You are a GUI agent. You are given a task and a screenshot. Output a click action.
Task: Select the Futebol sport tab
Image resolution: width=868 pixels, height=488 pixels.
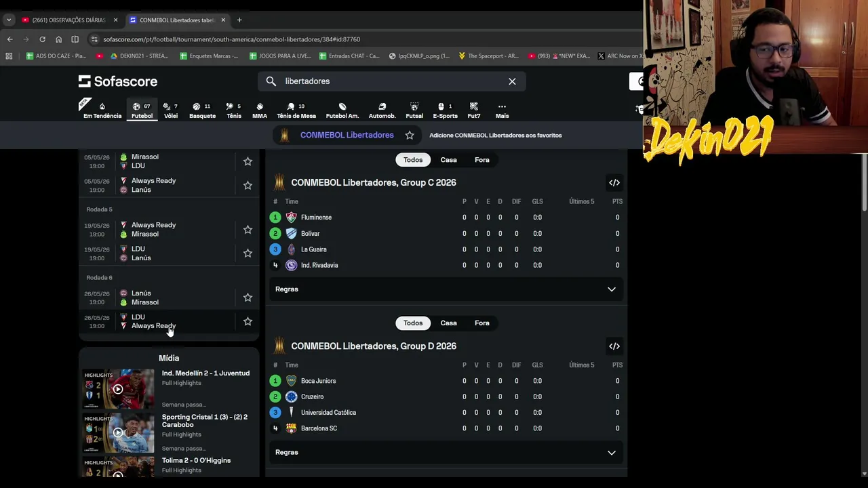tap(142, 110)
